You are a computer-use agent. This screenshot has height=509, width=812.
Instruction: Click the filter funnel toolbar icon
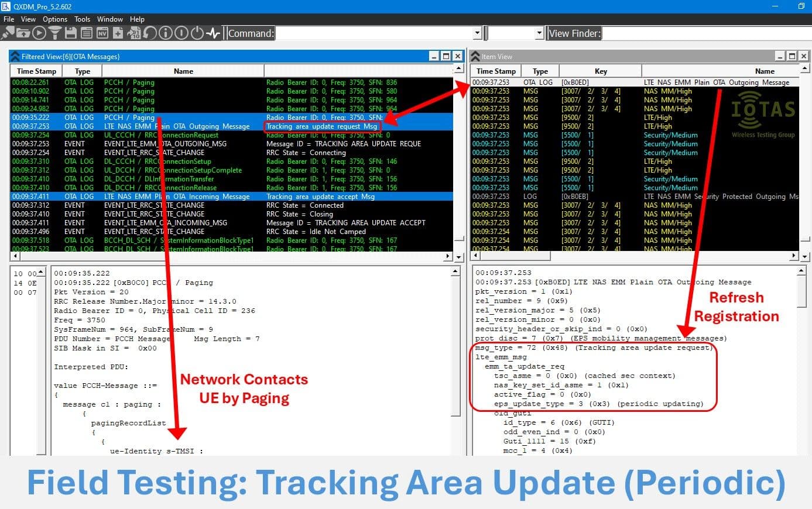pyautogui.click(x=55, y=33)
